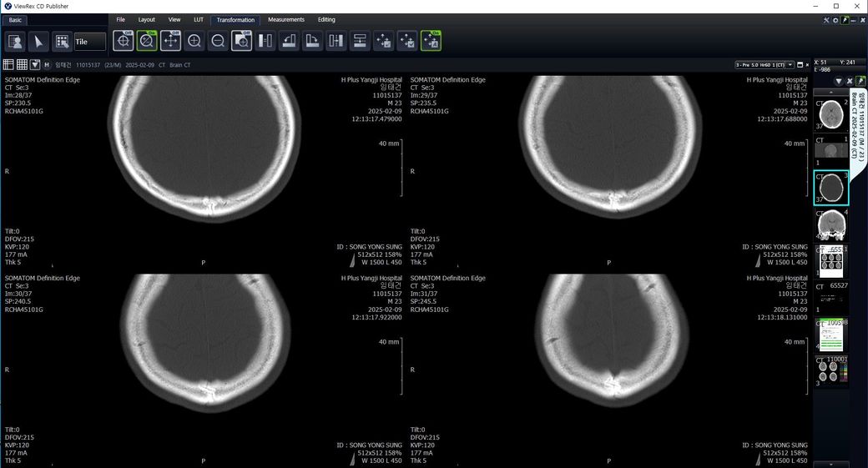
Task: Select the arrow pointer tool
Action: coord(38,42)
